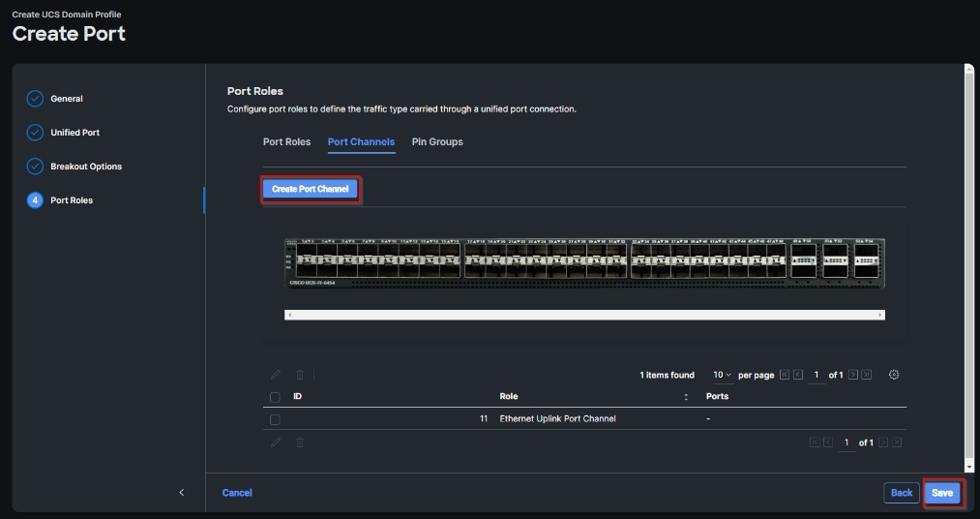Image resolution: width=980 pixels, height=519 pixels.
Task: Click the Save button
Action: pos(942,493)
